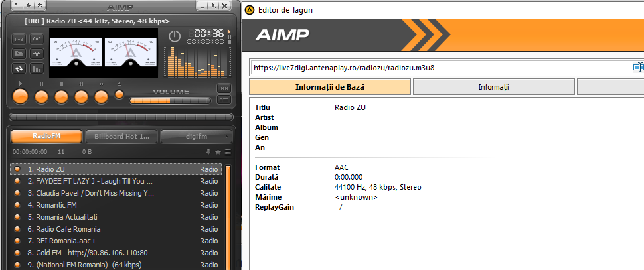
Task: Click the power icon beside the timer
Action: click(x=174, y=36)
